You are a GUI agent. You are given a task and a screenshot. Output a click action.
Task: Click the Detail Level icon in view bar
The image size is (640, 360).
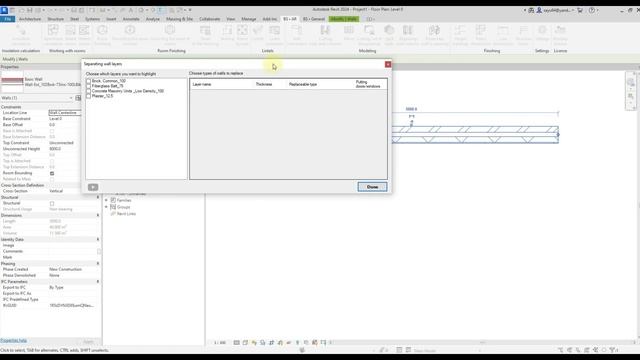[x=237, y=343]
